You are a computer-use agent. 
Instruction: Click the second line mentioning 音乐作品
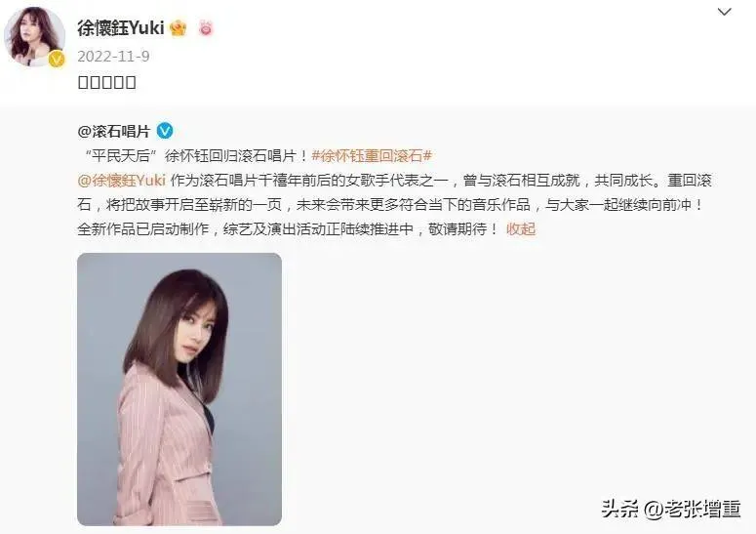click(391, 205)
